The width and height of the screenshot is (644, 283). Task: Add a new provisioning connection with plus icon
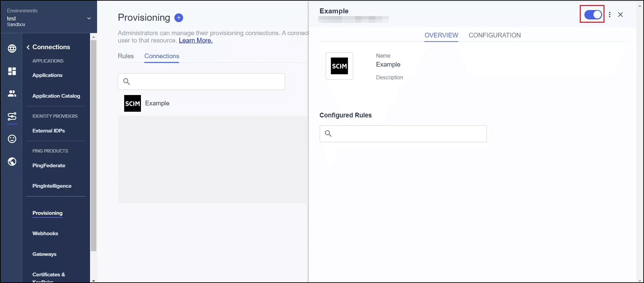pos(179,18)
